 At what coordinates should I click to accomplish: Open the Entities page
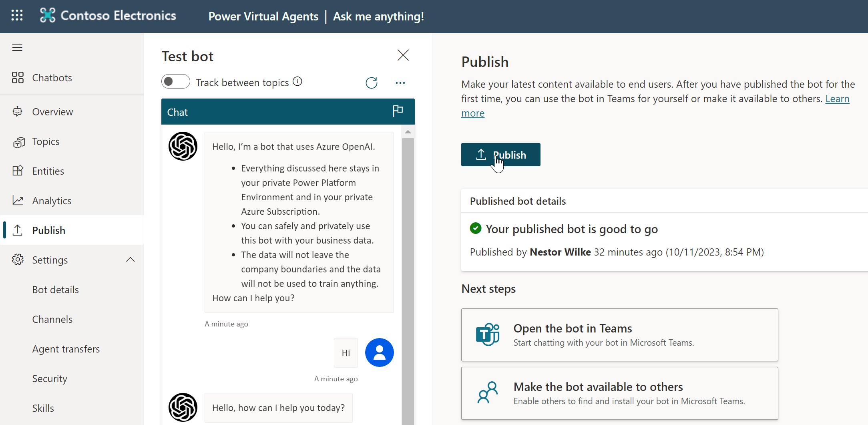click(72, 171)
